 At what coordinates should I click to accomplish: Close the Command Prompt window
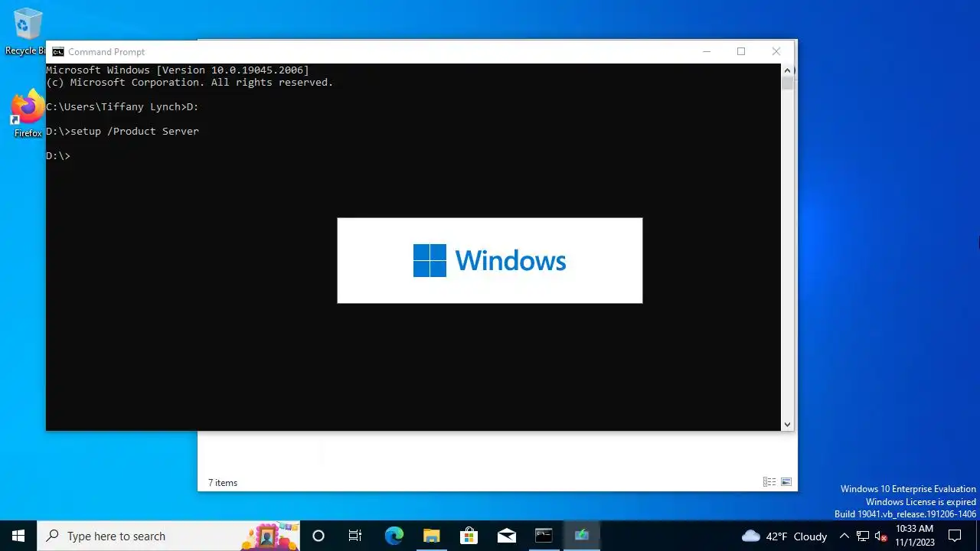point(776,51)
